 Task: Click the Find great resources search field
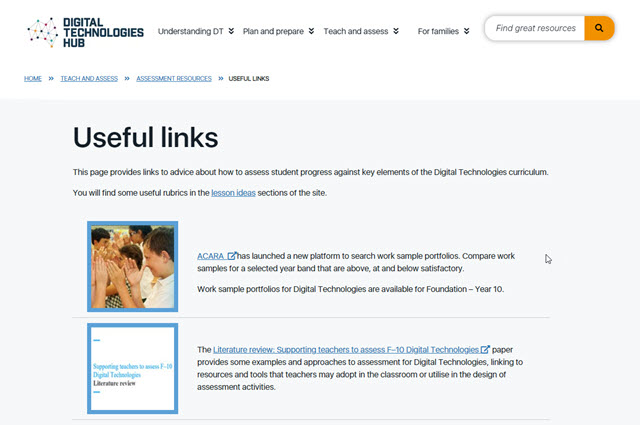pyautogui.click(x=535, y=28)
